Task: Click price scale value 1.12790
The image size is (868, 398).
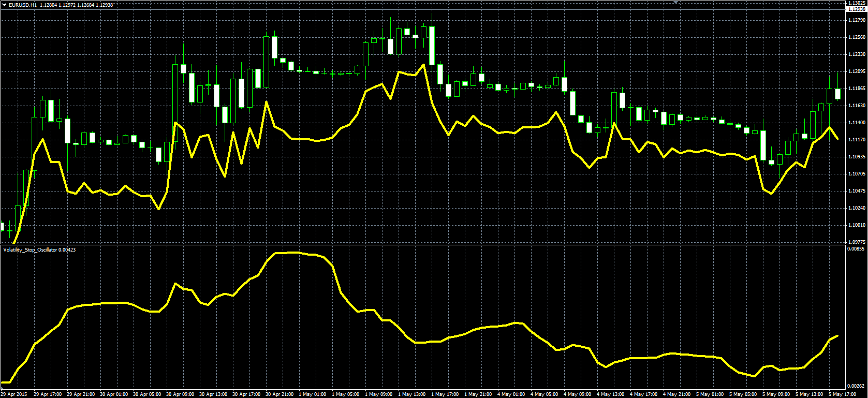Action: point(857,20)
